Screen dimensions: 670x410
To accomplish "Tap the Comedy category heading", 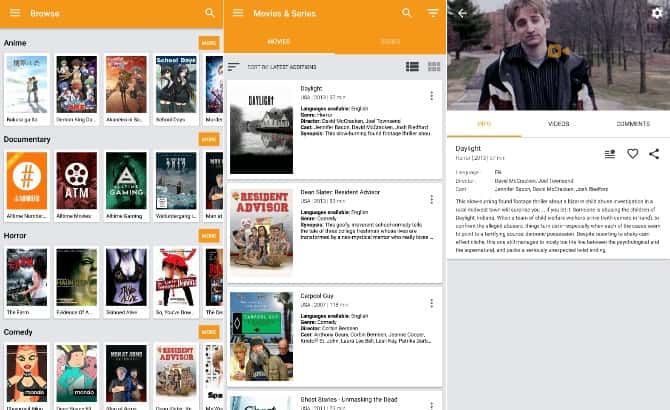I will point(18,332).
